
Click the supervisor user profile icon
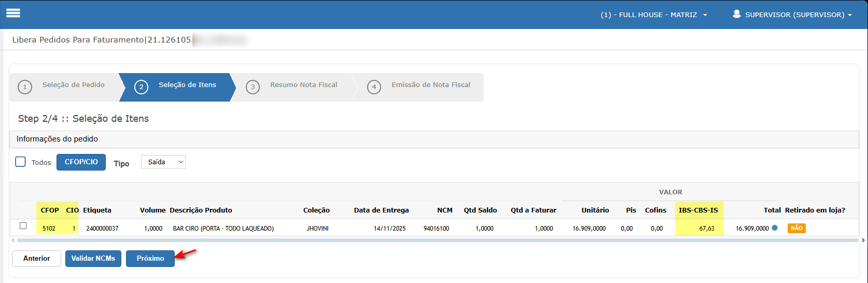736,14
